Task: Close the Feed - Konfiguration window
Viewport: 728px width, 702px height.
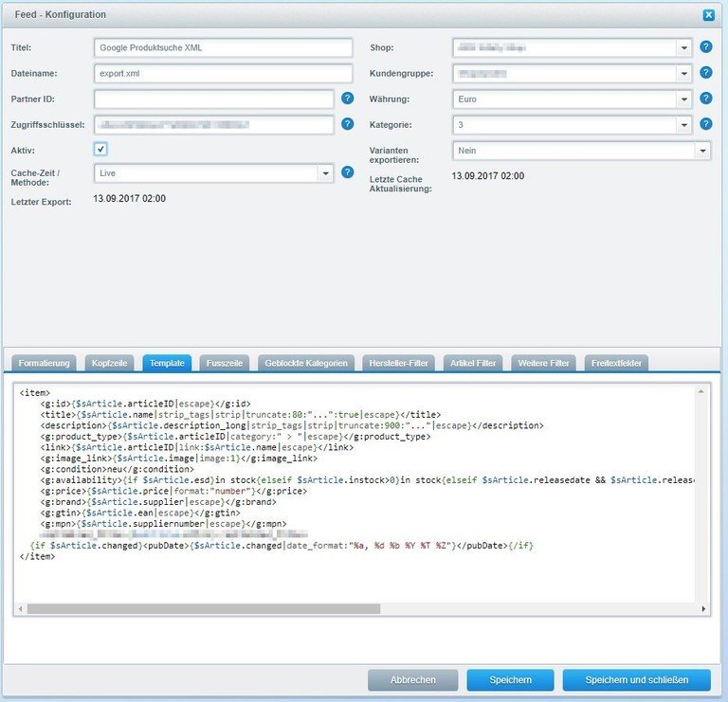Action: 708,15
